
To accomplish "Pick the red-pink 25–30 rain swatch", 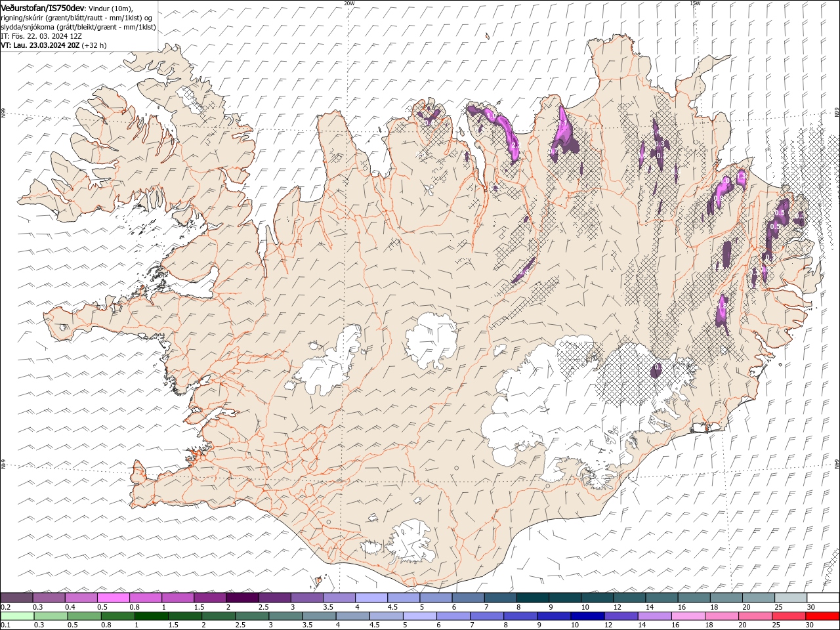I will 789,616.
